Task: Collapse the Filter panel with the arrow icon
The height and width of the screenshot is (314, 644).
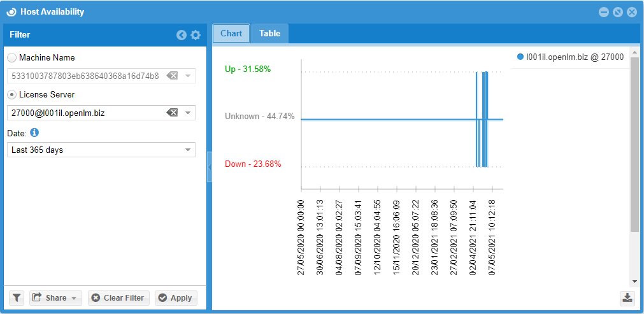Action: click(x=182, y=35)
